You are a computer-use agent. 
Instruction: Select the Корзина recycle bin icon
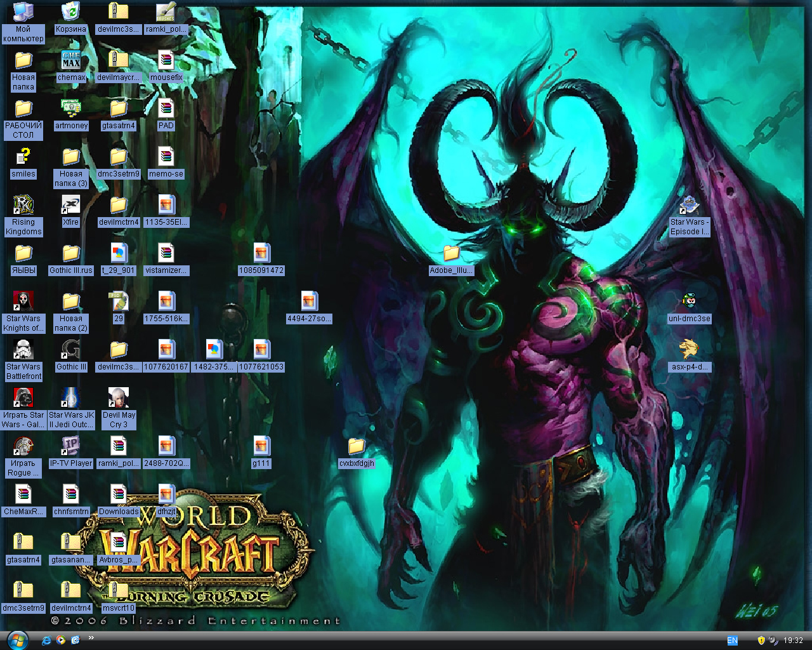(70, 12)
